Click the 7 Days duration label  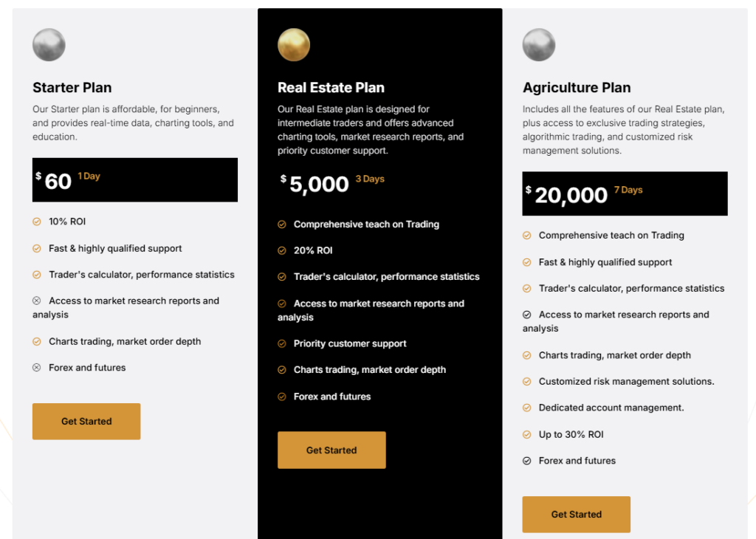pyautogui.click(x=628, y=190)
